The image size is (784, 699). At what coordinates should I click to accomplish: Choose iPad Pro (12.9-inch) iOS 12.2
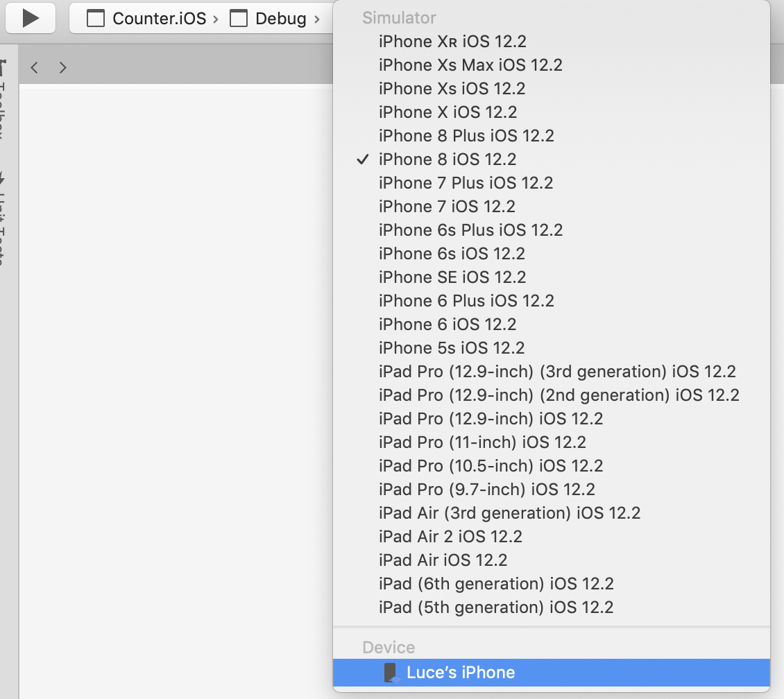pos(552,419)
